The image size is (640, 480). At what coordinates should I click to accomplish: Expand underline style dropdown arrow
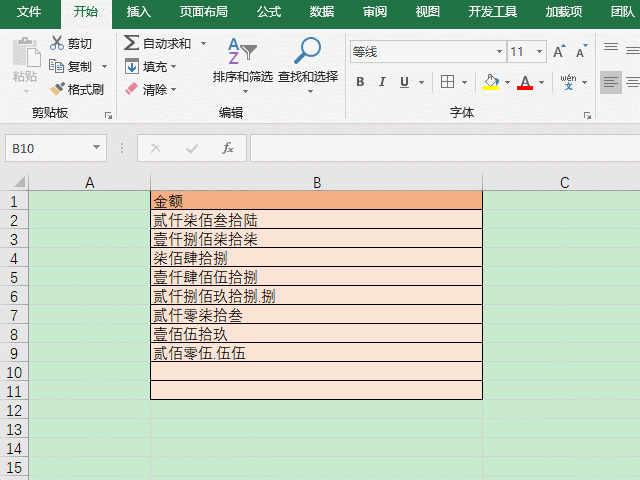(421, 82)
